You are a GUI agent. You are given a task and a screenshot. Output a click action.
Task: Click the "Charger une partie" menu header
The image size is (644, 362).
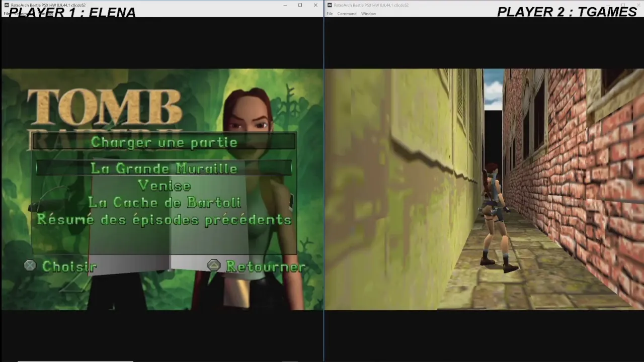(164, 142)
